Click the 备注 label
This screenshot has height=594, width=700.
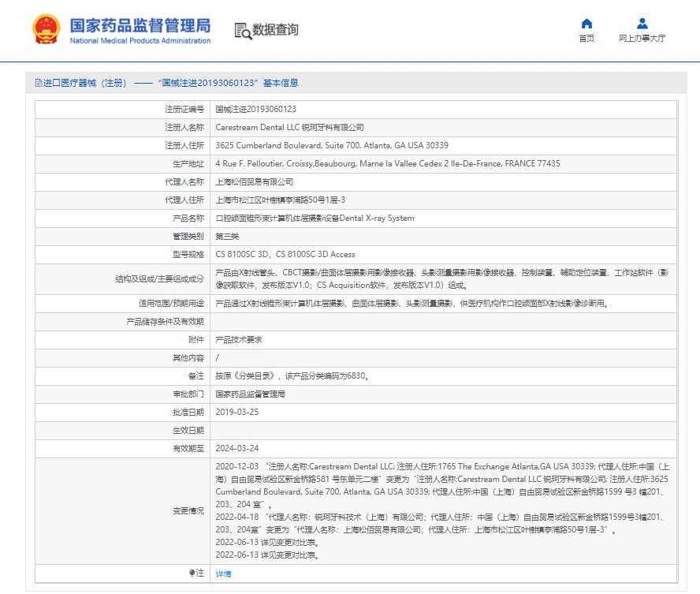(196, 376)
